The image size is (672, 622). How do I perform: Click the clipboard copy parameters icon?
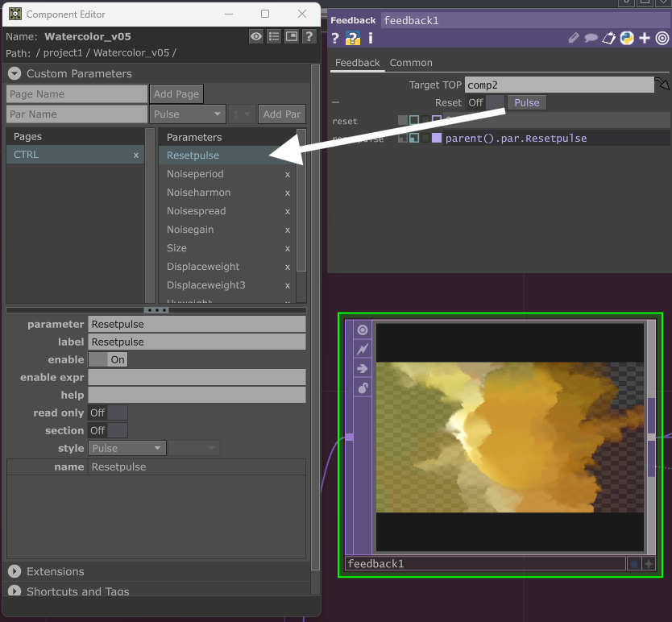[609, 38]
